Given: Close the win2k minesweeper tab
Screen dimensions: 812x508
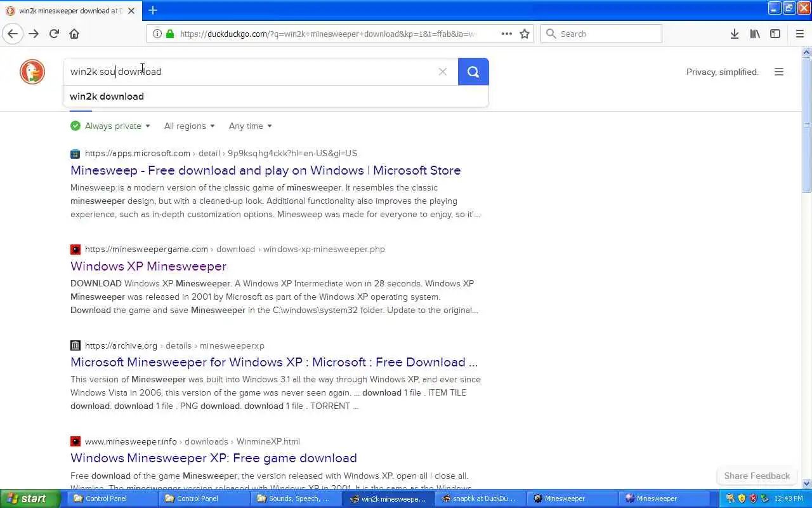Looking at the screenshot, I should point(131,11).
